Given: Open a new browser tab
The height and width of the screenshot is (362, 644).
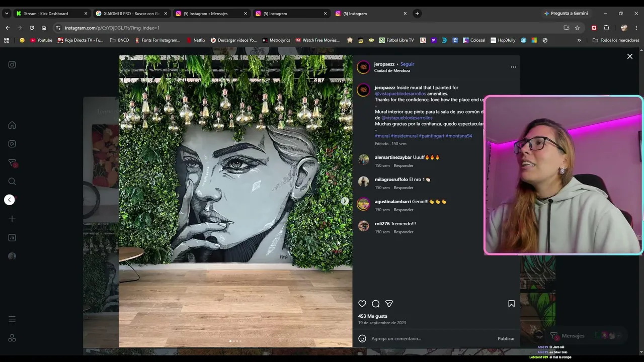Looking at the screenshot, I should pos(417,14).
